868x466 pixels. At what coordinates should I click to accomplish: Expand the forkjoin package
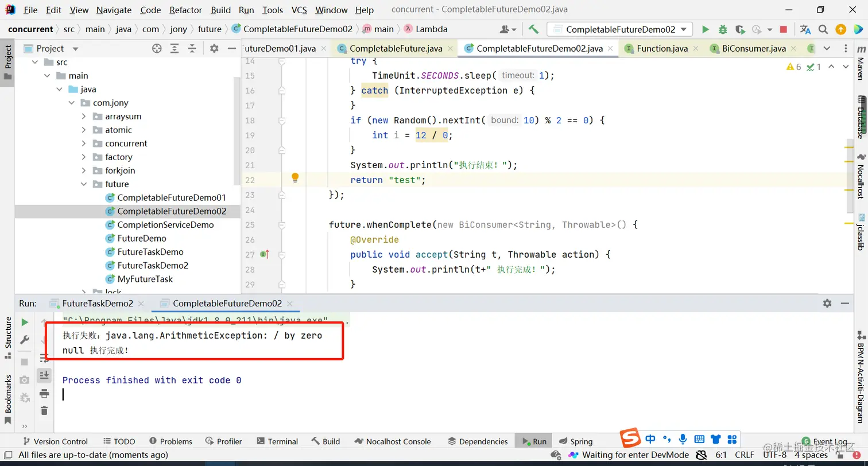coord(84,170)
